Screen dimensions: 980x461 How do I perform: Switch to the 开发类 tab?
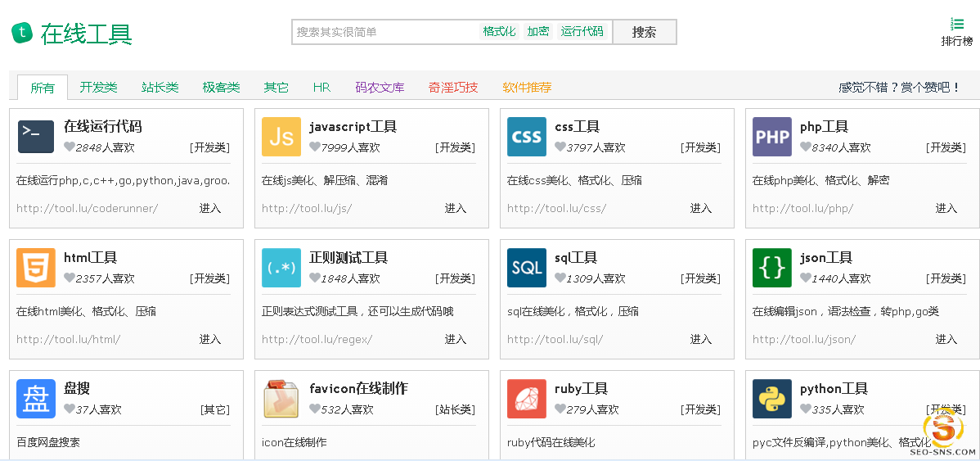[98, 88]
